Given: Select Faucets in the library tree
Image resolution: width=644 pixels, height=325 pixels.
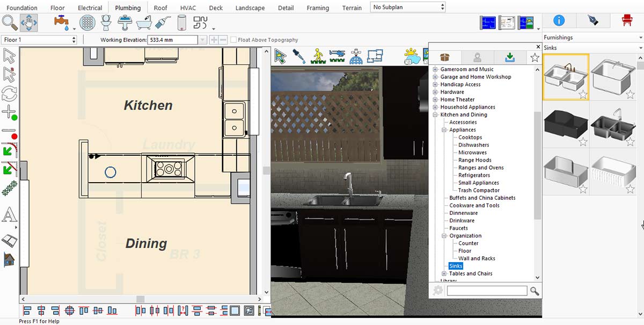Looking at the screenshot, I should tap(458, 228).
